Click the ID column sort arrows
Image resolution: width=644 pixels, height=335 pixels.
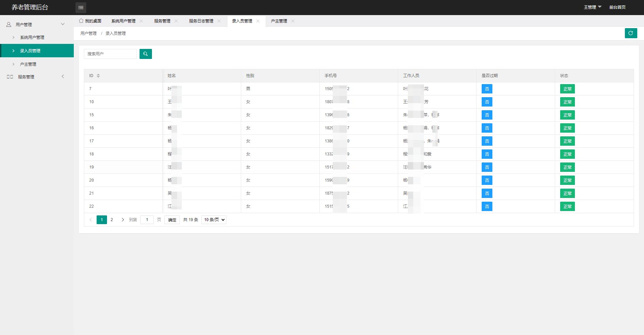98,76
